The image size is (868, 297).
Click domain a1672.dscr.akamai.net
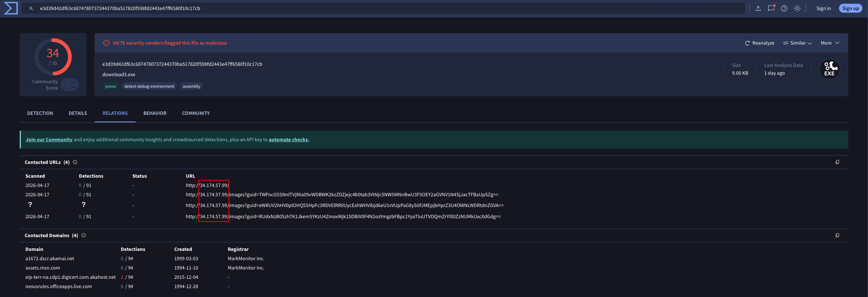coord(50,259)
